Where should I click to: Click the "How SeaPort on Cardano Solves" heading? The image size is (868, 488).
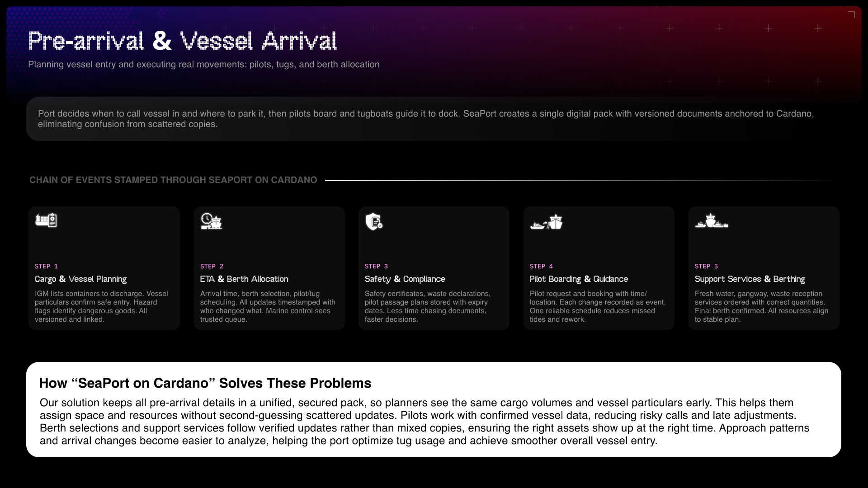[205, 383]
